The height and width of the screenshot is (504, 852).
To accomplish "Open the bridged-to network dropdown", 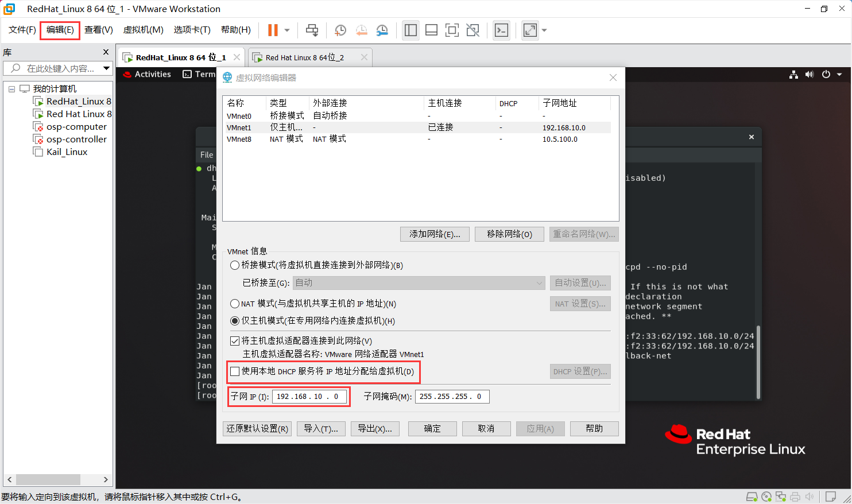I will (x=538, y=282).
